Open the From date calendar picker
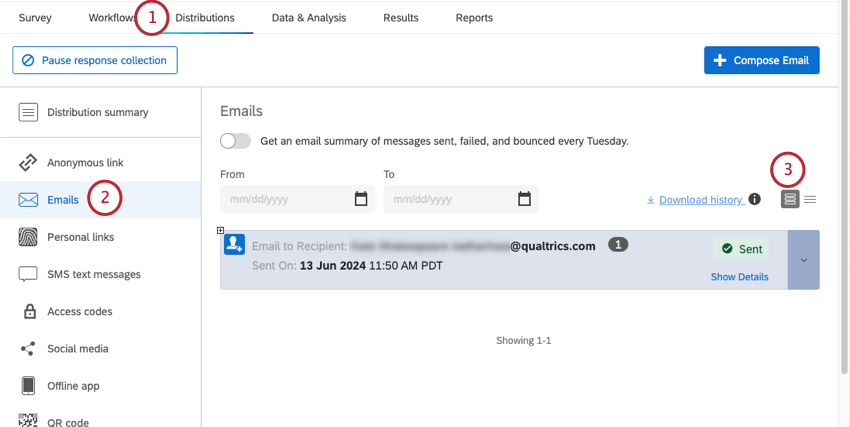The image size is (850, 427). click(361, 199)
